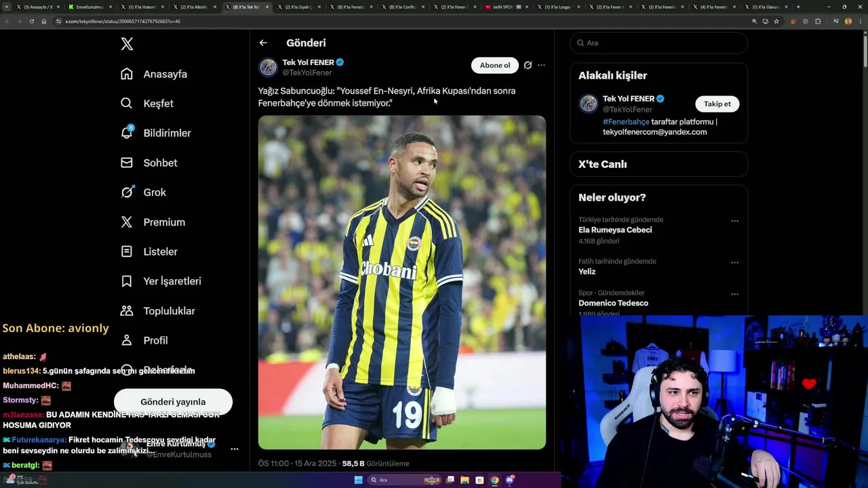Open Microsoft Store from the taskbar
The image size is (868, 488).
coord(479,480)
